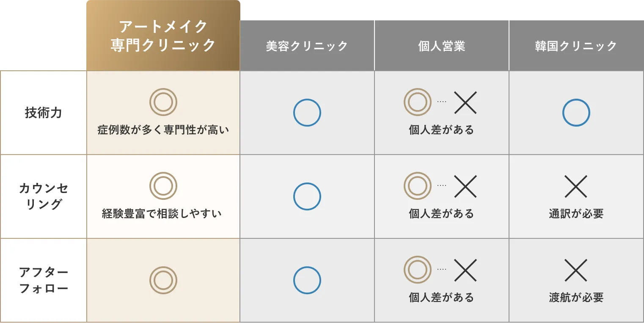Click X mark in 個人営業 技術力 cell
644x323 pixels.
pyautogui.click(x=465, y=102)
